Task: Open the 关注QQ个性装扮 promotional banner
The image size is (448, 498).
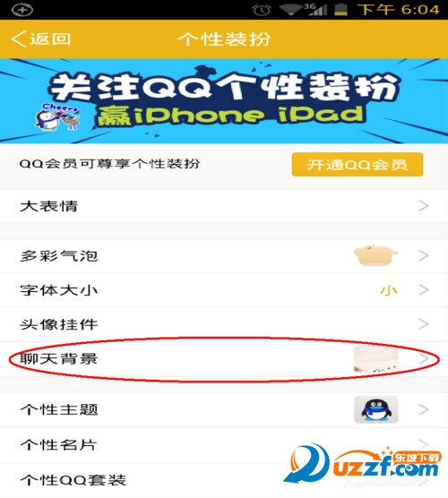Action: pos(224,101)
